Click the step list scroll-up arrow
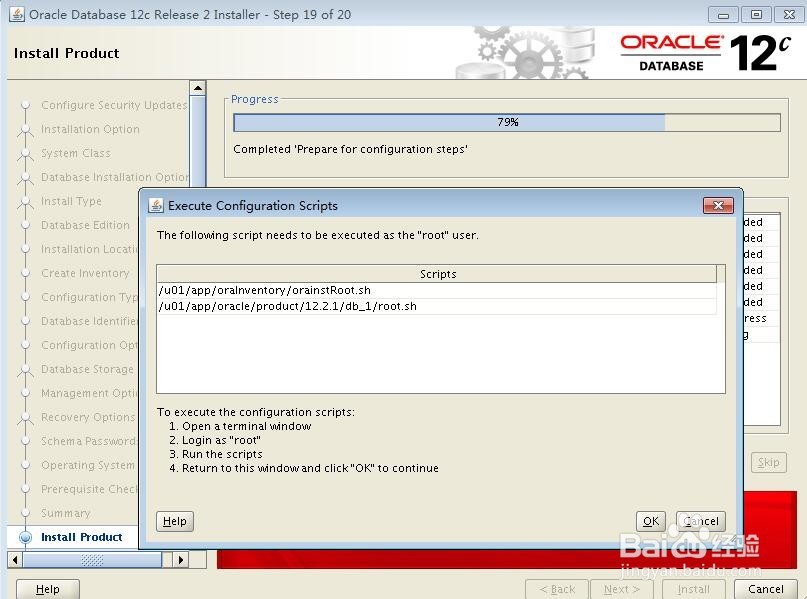The image size is (807, 599). [x=198, y=88]
